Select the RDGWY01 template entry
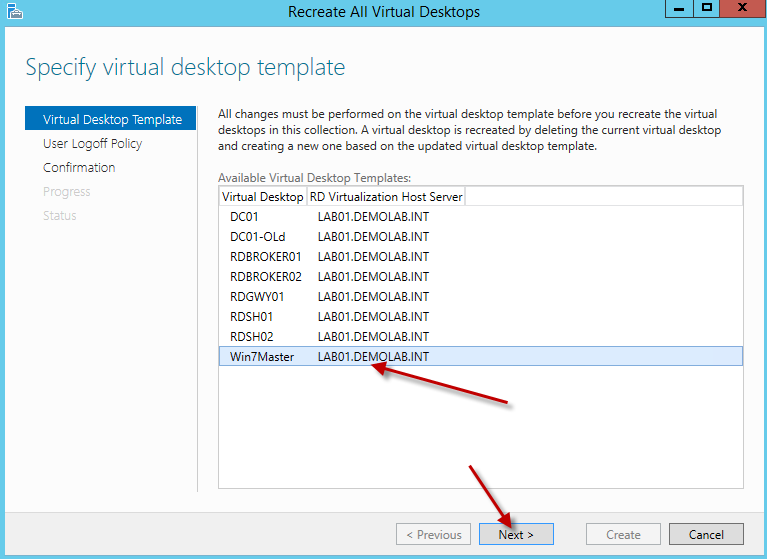 (x=257, y=296)
